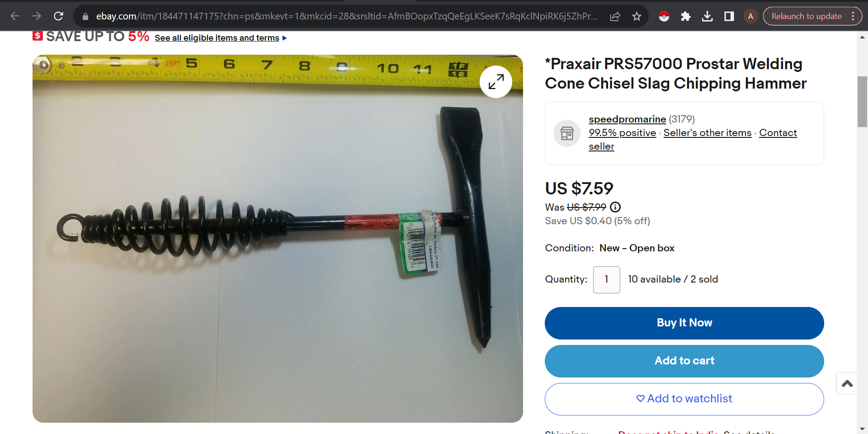Click Relaunch to update button
The height and width of the screenshot is (434, 868).
(x=806, y=17)
